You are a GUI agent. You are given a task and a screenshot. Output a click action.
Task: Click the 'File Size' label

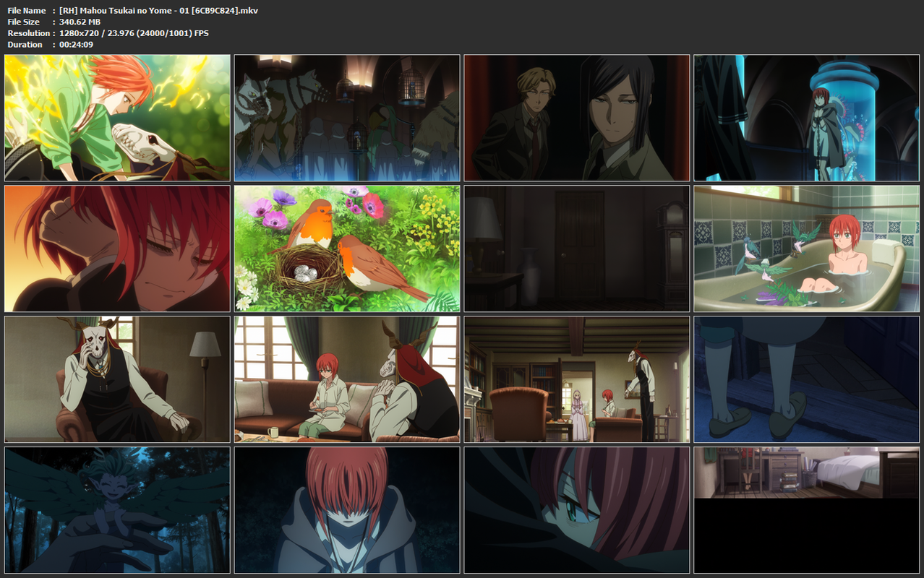point(24,22)
